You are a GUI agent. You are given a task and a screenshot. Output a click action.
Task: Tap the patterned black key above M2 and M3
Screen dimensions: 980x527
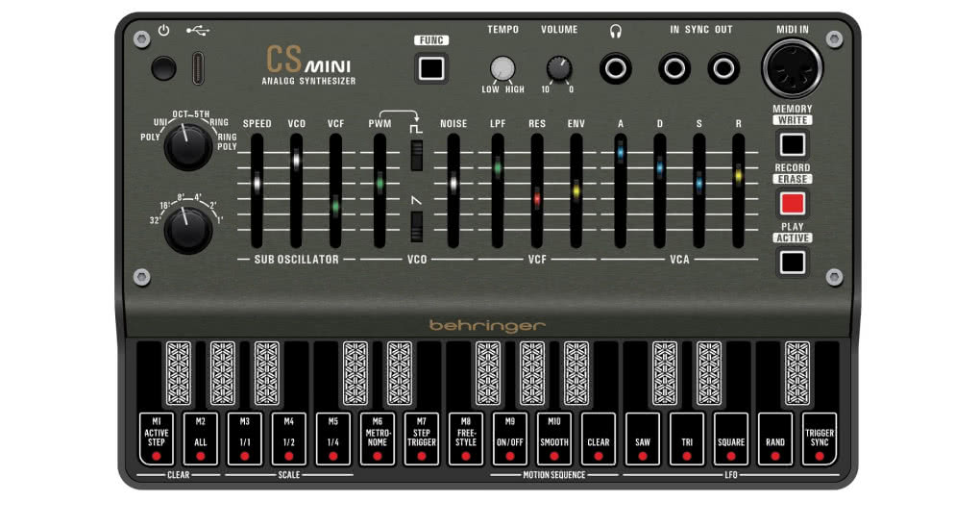(223, 373)
